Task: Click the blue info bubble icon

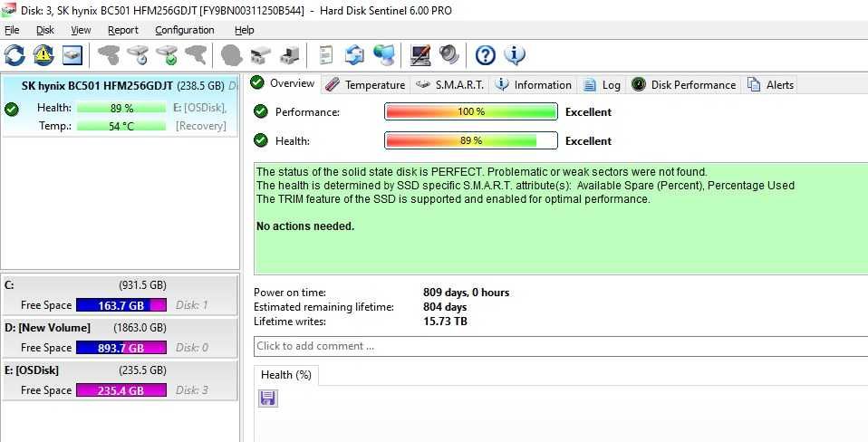Action: tap(515, 54)
